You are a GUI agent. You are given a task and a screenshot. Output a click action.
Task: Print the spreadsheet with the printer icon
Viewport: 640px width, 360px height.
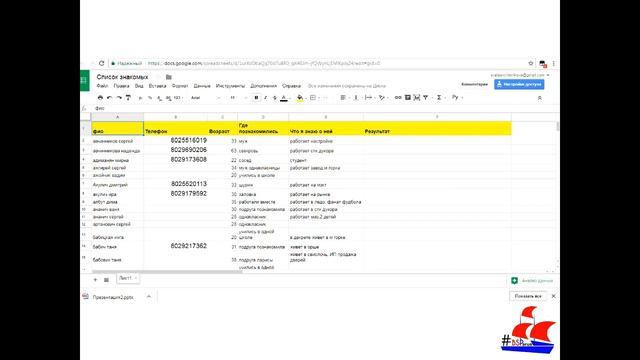pyautogui.click(x=100, y=98)
